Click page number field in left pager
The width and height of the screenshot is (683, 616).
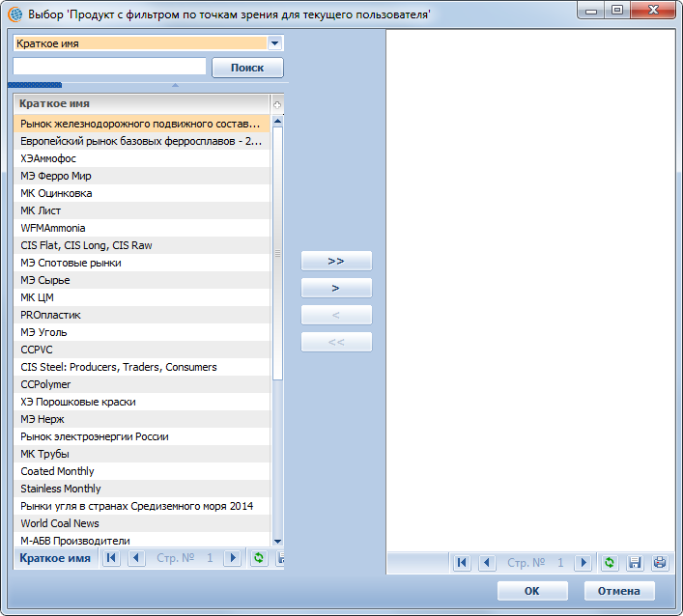tap(210, 558)
